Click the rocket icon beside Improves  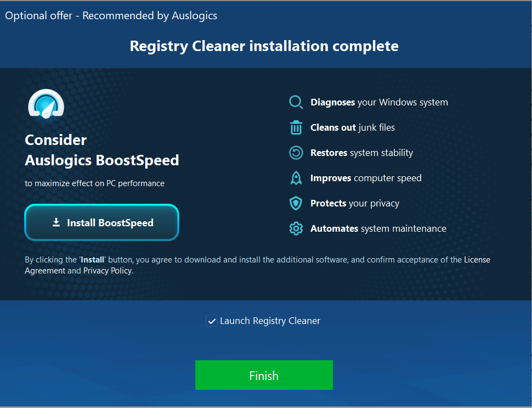click(x=296, y=178)
